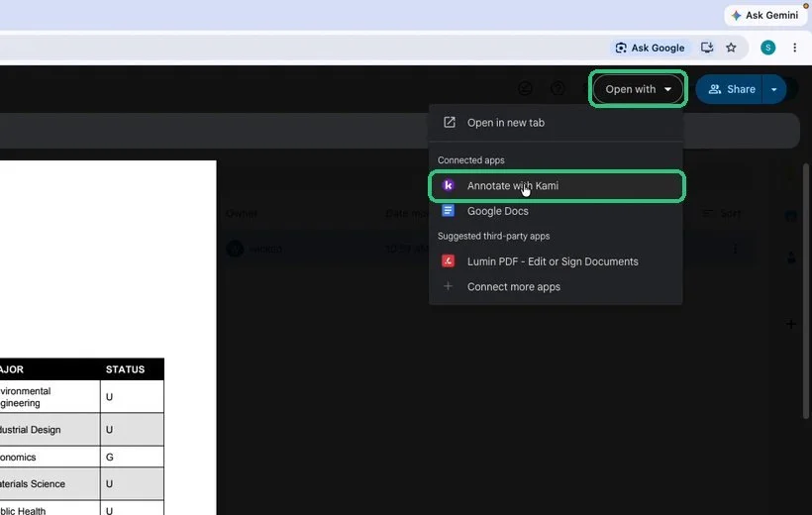Open the Chrome profile avatar S

pos(767,48)
